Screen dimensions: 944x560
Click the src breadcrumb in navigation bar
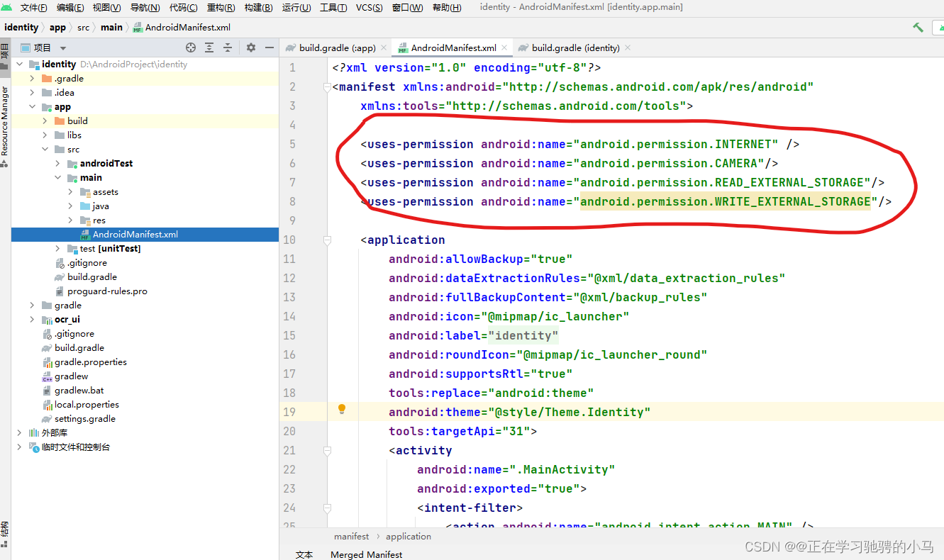coord(84,28)
